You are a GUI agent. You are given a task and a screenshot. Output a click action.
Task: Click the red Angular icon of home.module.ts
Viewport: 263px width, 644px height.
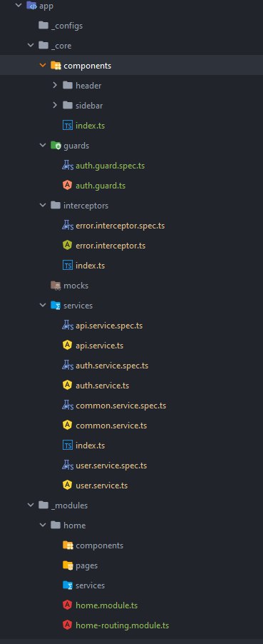(x=68, y=605)
